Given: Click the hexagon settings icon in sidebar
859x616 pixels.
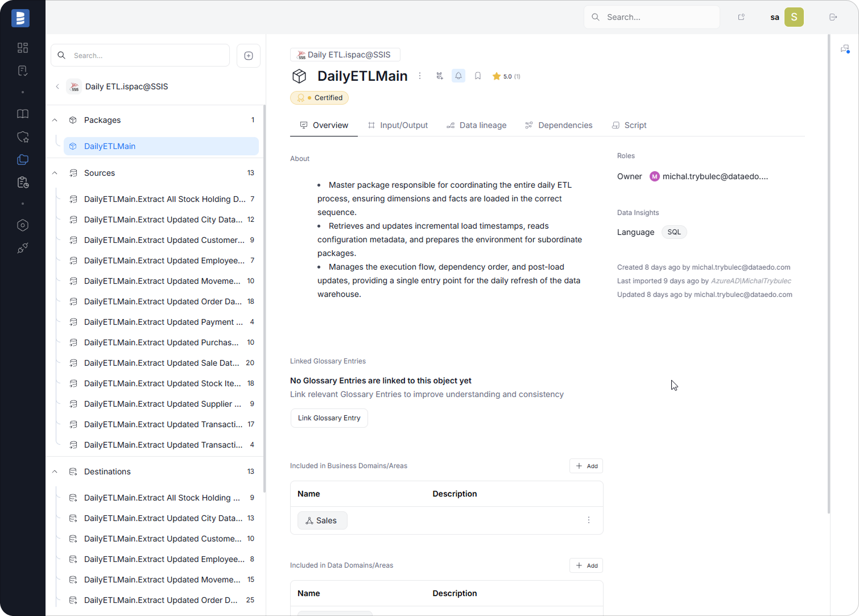Looking at the screenshot, I should click(x=23, y=225).
